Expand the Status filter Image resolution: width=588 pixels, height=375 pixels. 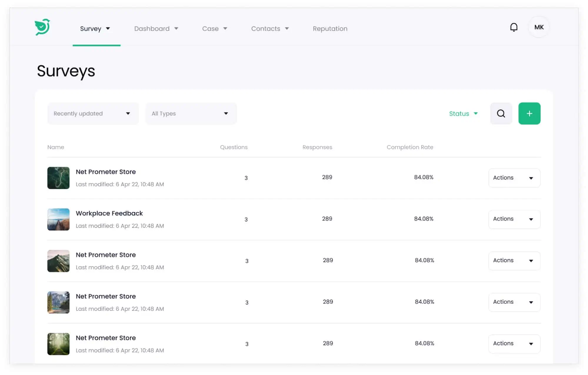[x=463, y=114]
